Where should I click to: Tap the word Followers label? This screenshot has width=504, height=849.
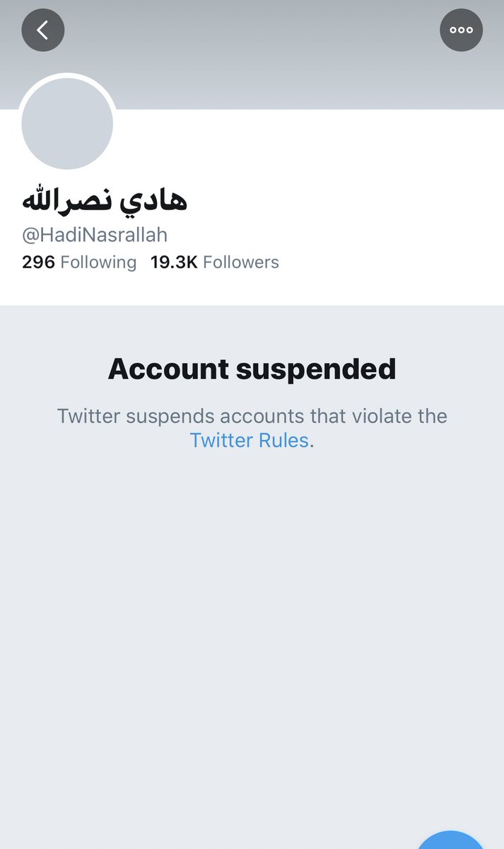[x=241, y=262]
